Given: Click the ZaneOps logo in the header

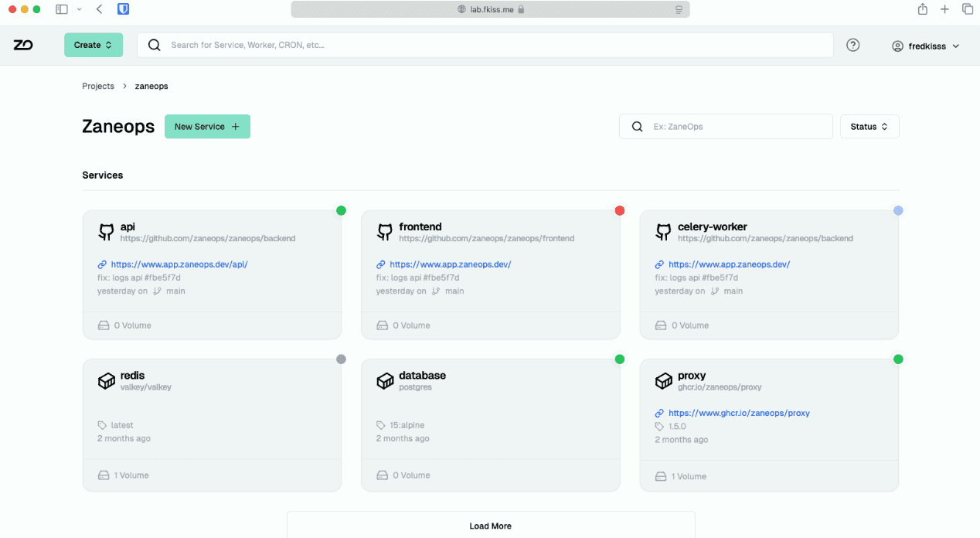Looking at the screenshot, I should click(23, 46).
